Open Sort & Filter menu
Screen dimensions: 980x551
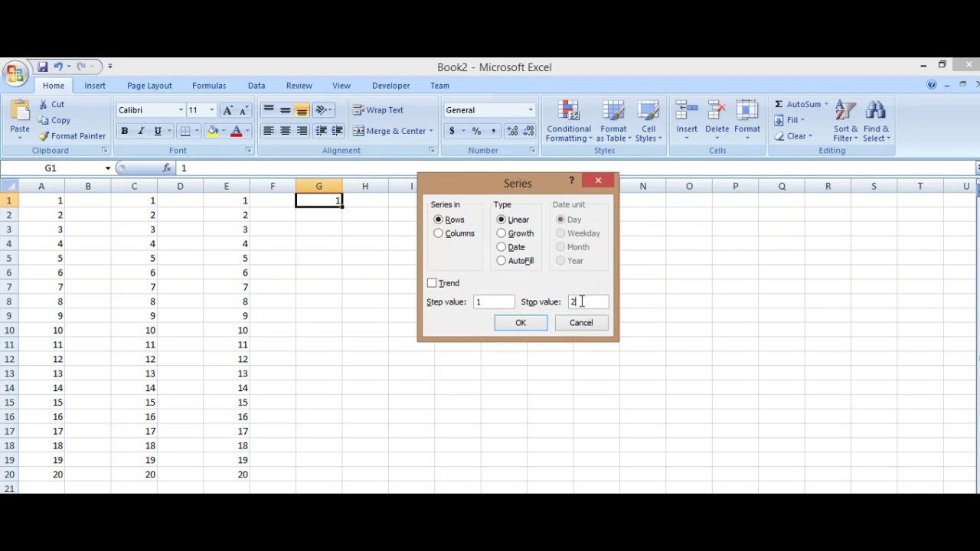tap(846, 121)
